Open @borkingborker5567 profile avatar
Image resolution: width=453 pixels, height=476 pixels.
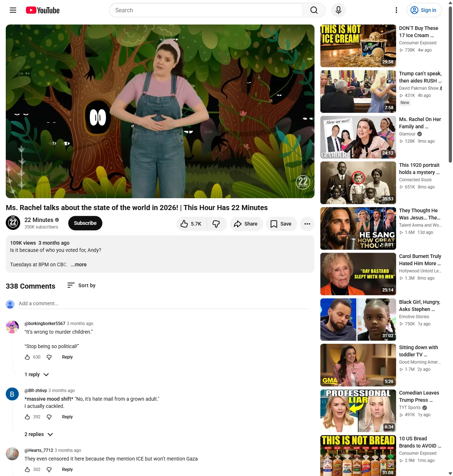(12, 327)
